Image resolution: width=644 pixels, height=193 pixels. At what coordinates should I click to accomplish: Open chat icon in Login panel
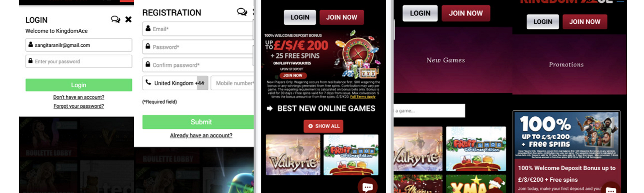[115, 19]
